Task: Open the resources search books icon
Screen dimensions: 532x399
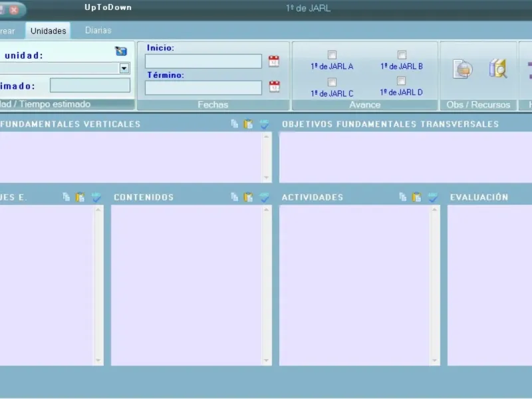Action: pos(498,68)
